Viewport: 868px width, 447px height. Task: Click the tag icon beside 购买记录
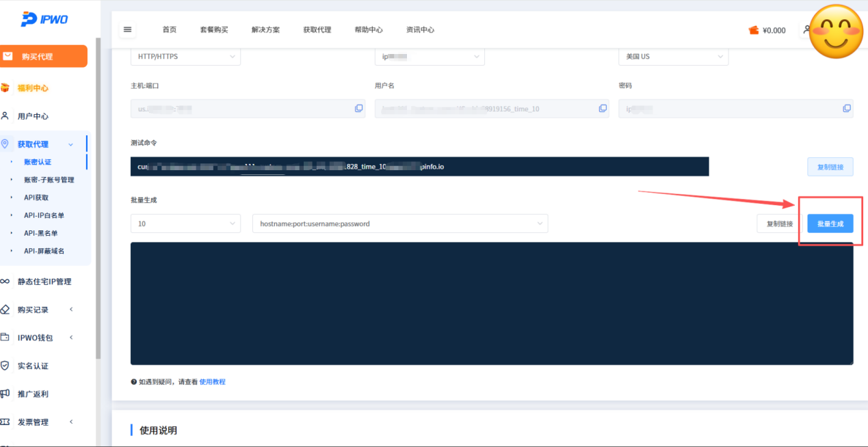tap(5, 310)
